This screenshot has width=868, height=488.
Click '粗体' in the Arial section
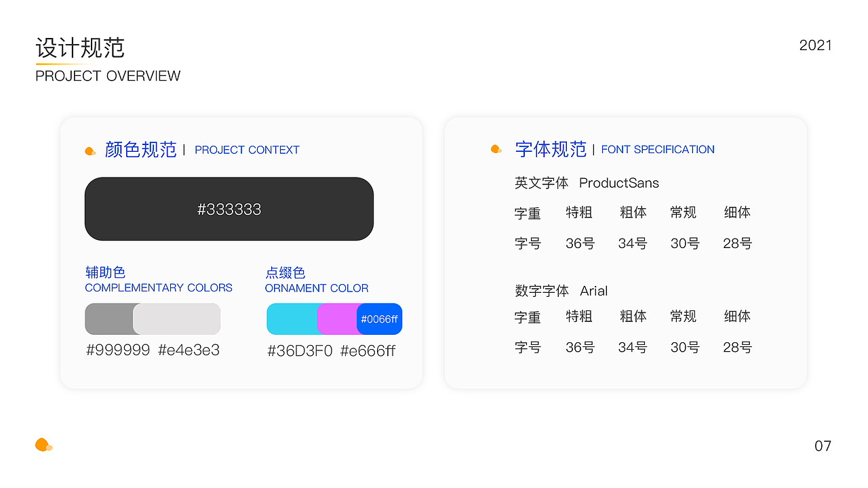633,317
